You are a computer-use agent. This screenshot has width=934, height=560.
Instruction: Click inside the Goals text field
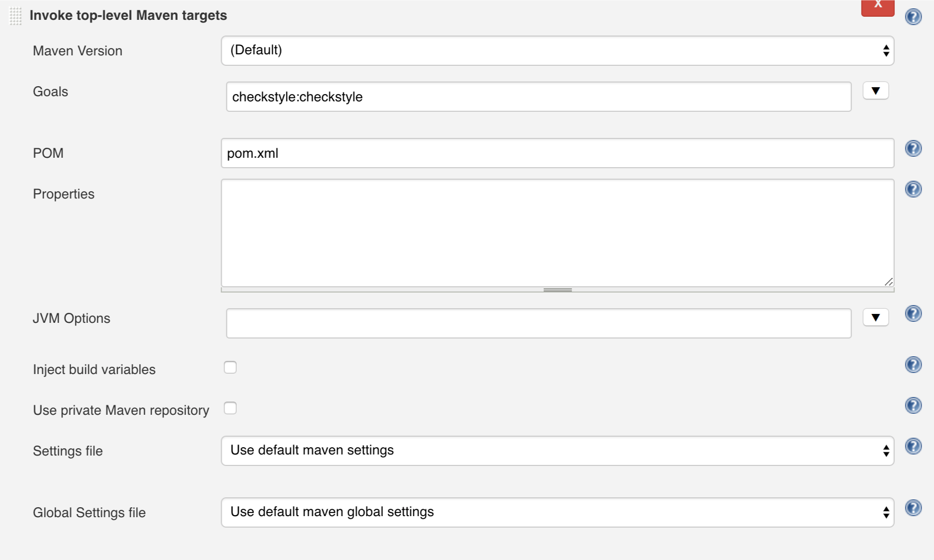pyautogui.click(x=538, y=97)
